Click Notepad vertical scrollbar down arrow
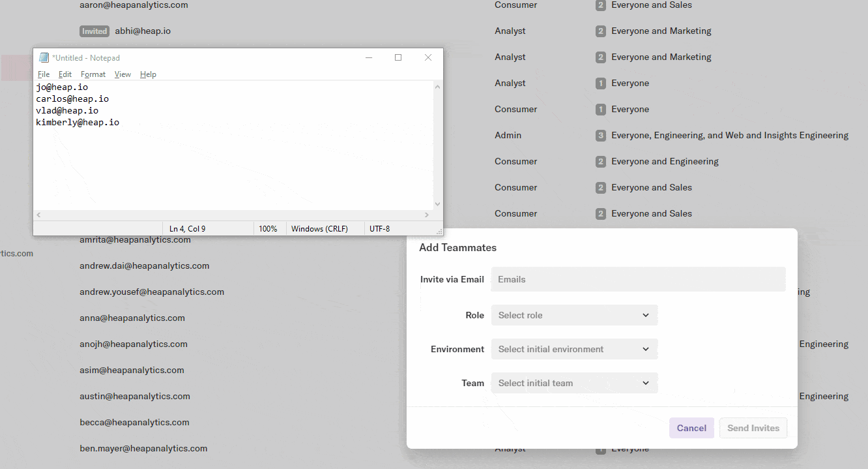The width and height of the screenshot is (868, 469). pos(438,204)
